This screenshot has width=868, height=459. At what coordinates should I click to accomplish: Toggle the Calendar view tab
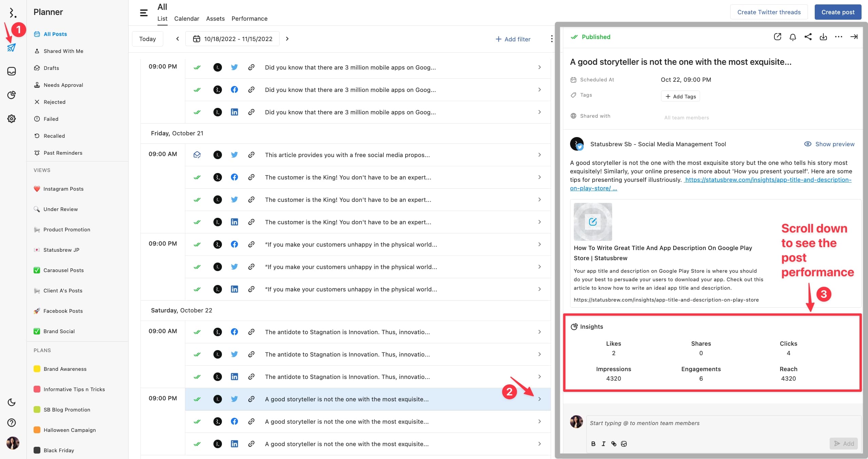coord(187,18)
